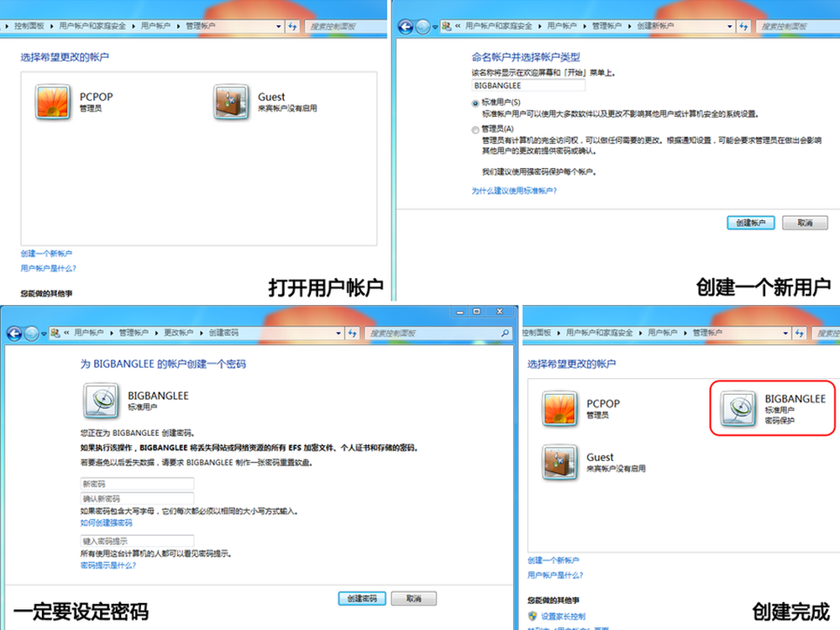This screenshot has height=630, width=840.
Task: Click search box in top-left window
Action: coord(346,26)
